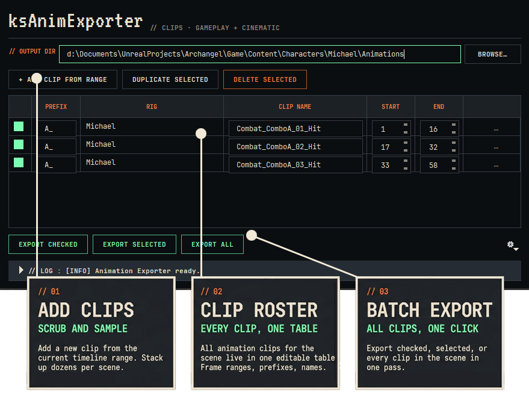Select Michael rig in Combat_ComboA_02_Hit row
The height and width of the screenshot is (420, 529).
pyautogui.click(x=152, y=144)
